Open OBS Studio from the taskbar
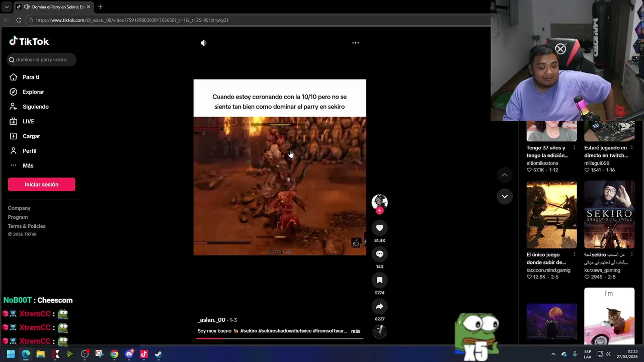This screenshot has height=362, width=644. (85, 354)
